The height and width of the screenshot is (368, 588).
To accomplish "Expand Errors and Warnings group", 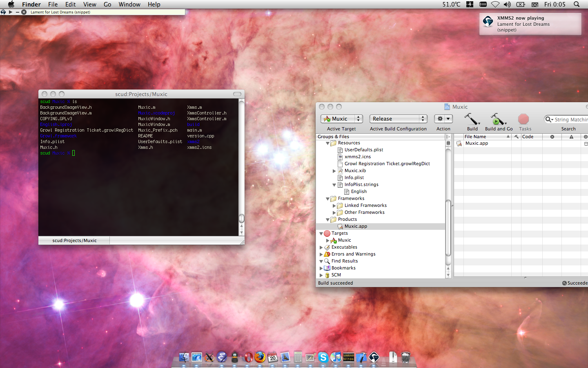I will point(321,254).
